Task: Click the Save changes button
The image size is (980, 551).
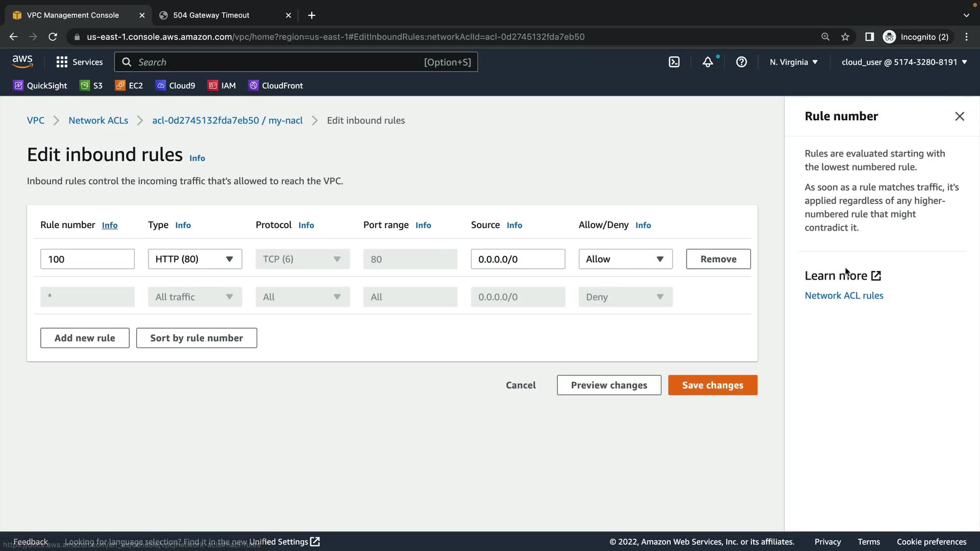Action: click(x=712, y=385)
